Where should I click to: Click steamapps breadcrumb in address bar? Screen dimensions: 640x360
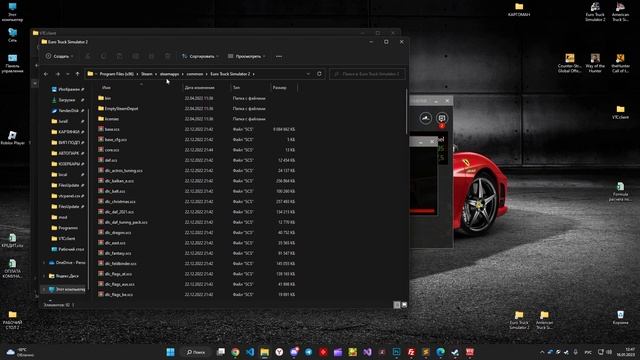[169, 74]
